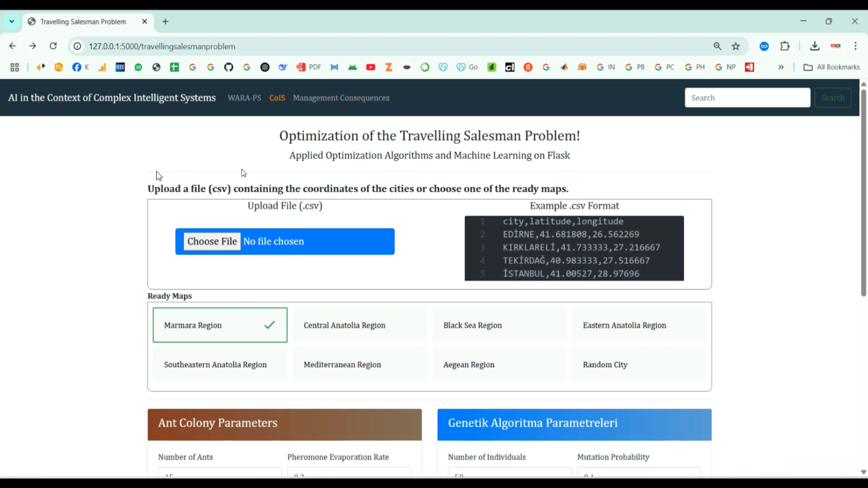Open the GitHub bookmark

[x=229, y=67]
